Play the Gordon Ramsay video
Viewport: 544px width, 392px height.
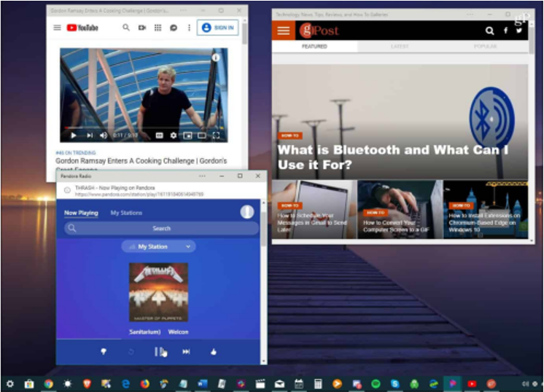coord(73,136)
